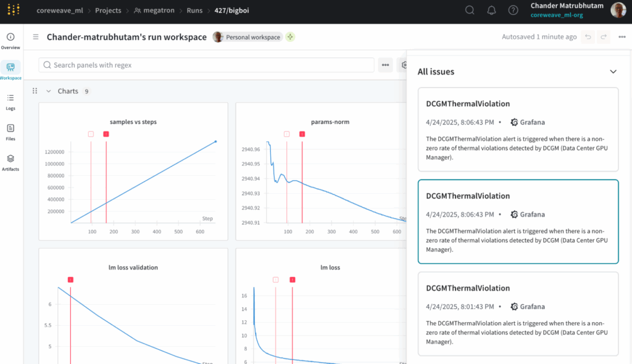Open the help question mark icon
632x364 pixels.
point(513,10)
